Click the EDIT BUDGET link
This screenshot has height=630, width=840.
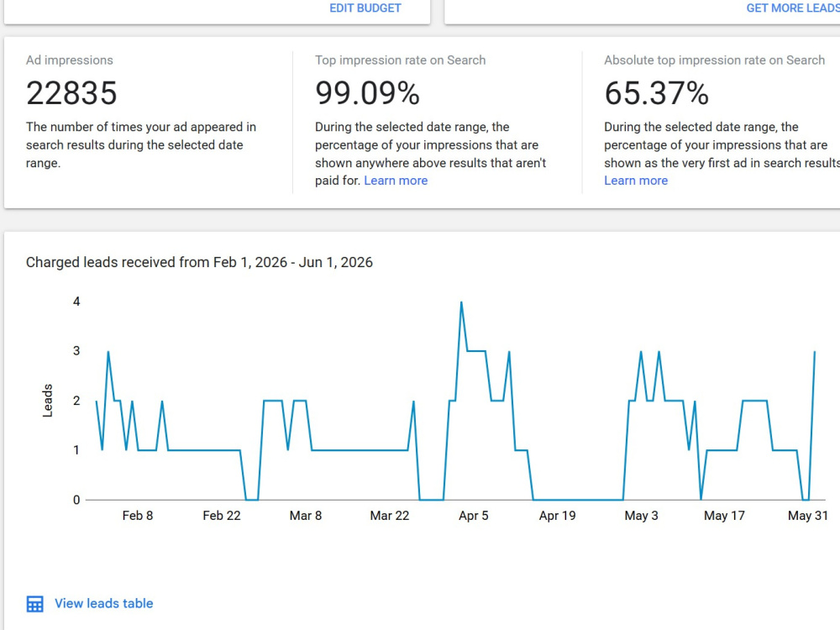pos(365,8)
